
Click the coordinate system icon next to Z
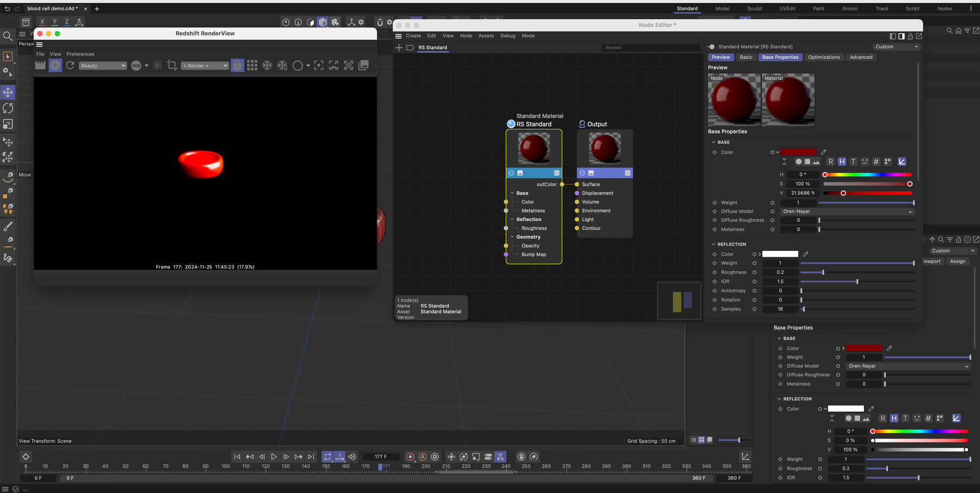[x=79, y=22]
